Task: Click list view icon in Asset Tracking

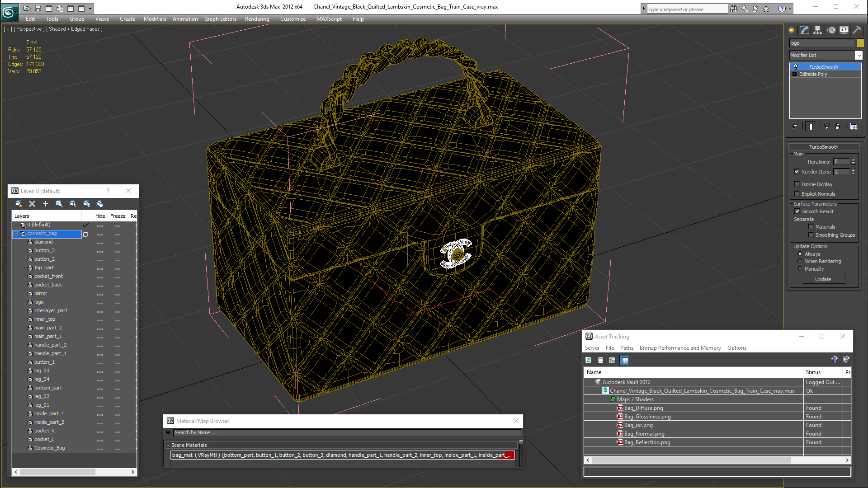Action: click(x=600, y=360)
